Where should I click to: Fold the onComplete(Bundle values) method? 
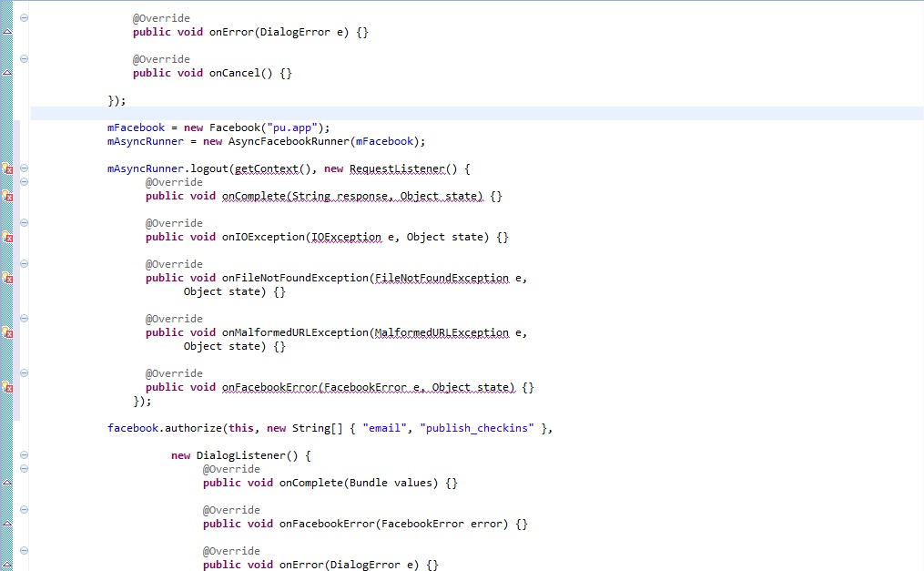(24, 469)
